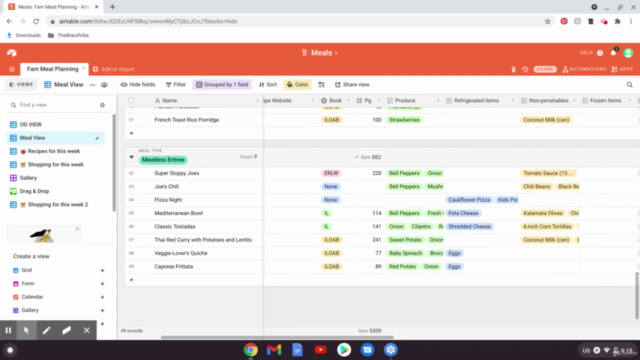Open the Gallery view in the views list
The width and height of the screenshot is (640, 360).
(x=56, y=178)
